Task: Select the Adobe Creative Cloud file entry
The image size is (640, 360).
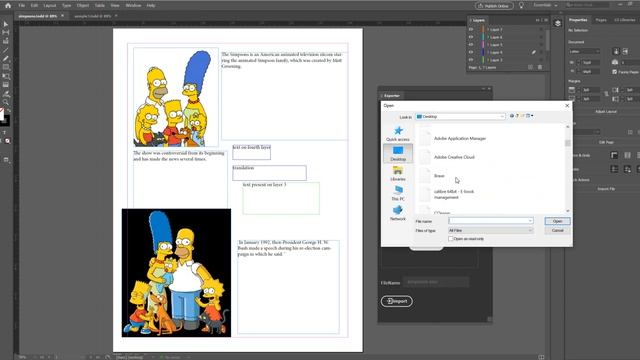Action: pos(454,157)
